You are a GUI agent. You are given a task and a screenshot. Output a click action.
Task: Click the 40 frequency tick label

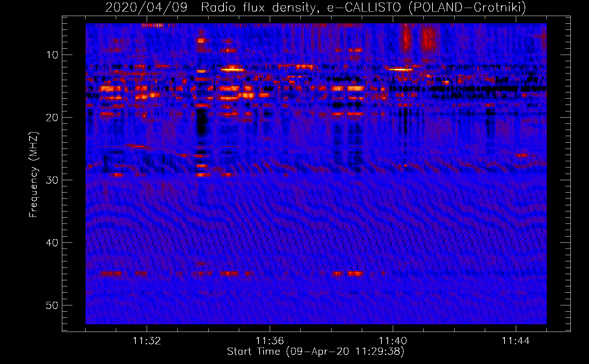click(x=52, y=243)
